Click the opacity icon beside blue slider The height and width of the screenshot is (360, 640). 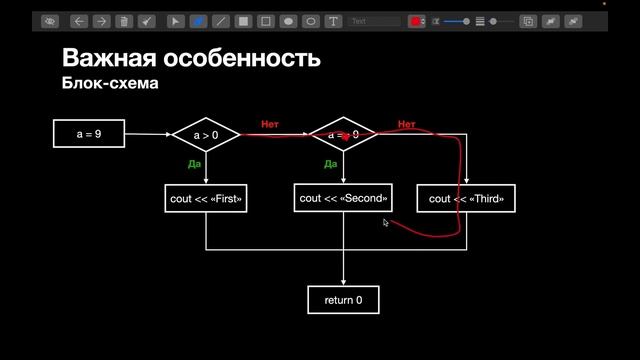pos(436,21)
